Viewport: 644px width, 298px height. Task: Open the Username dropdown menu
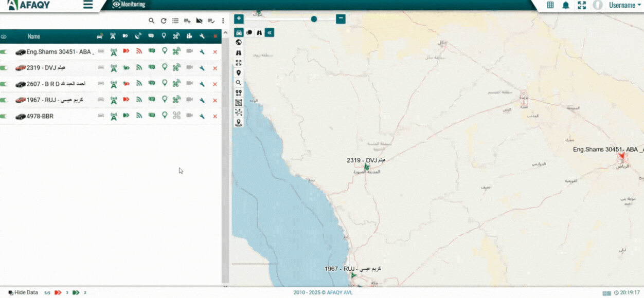point(624,5)
